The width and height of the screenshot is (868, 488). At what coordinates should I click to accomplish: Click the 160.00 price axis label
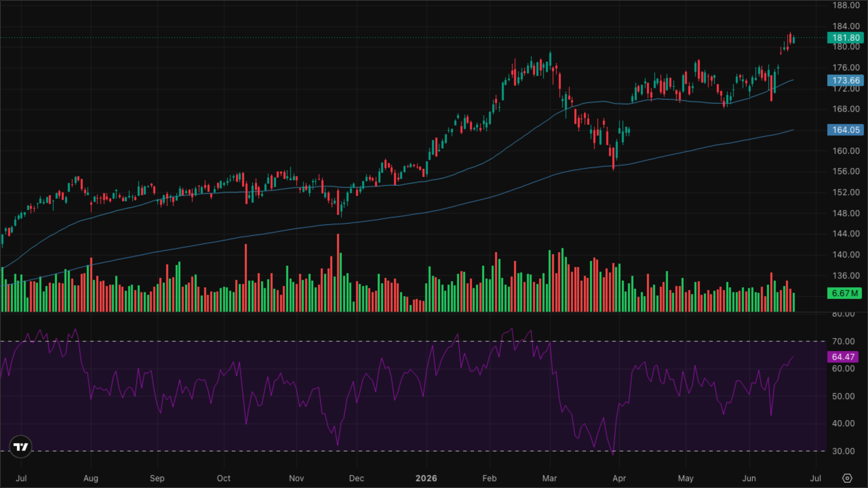(x=846, y=151)
